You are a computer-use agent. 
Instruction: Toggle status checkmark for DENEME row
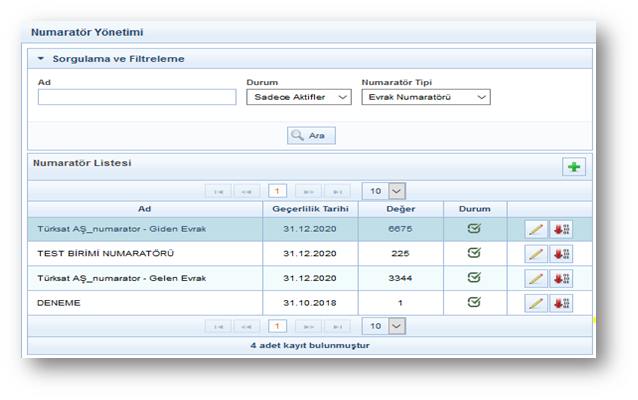tap(474, 302)
